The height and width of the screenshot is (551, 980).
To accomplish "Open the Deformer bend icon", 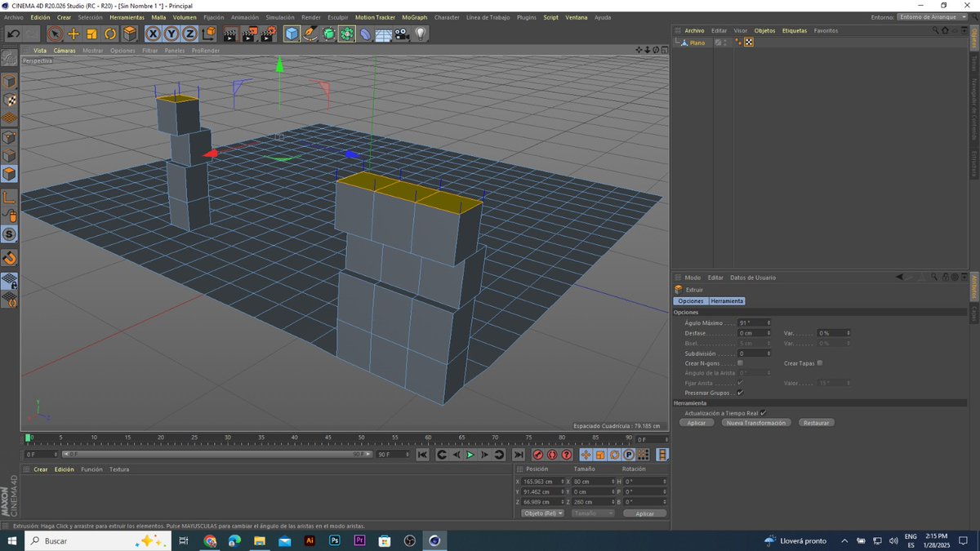I will coord(365,33).
